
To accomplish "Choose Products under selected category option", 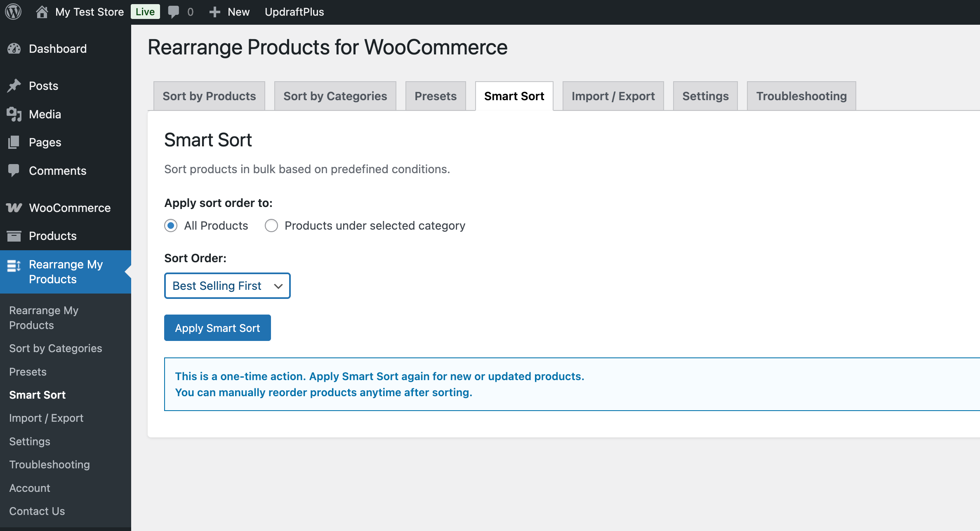I will pos(271,226).
